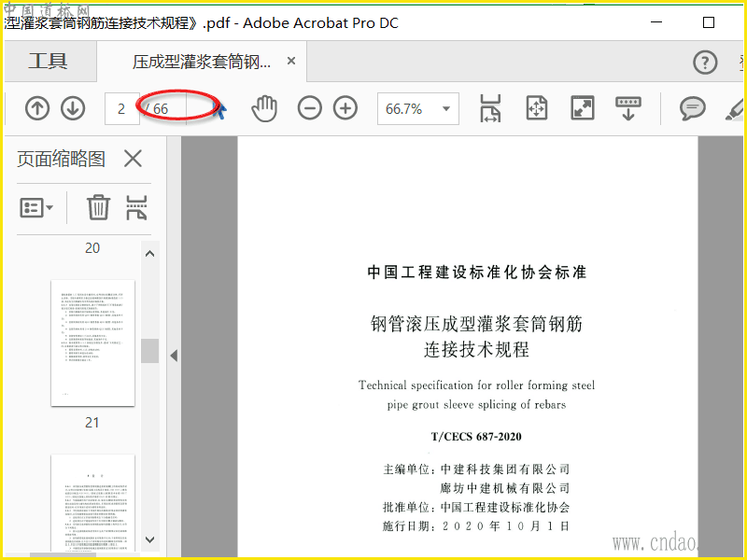Viewport: 747px width, 560px height.
Task: Collapse the left navigation pane arrow
Action: point(174,356)
